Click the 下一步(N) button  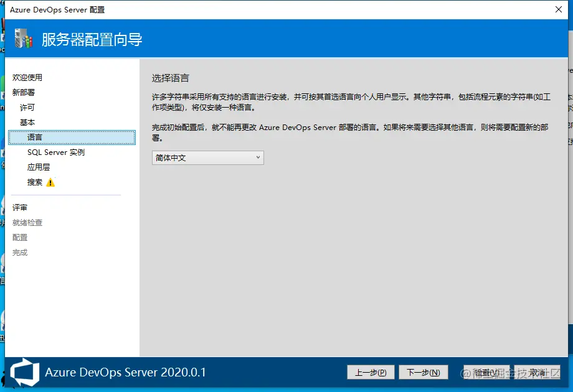pyautogui.click(x=423, y=372)
